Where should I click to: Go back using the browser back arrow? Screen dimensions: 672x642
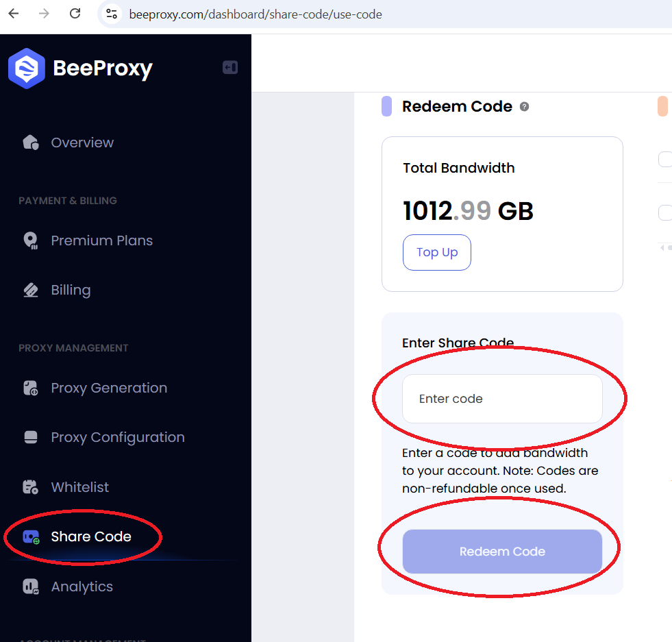14,14
